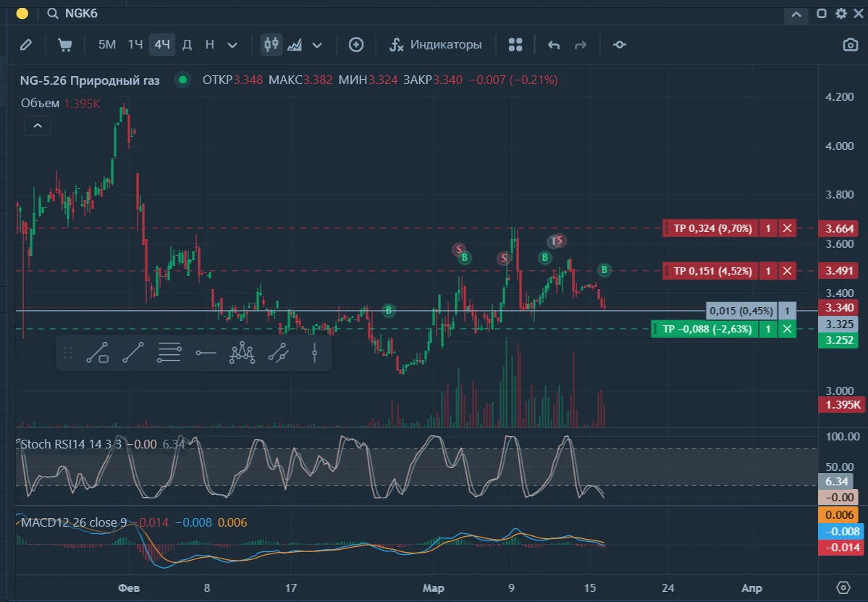The width and height of the screenshot is (868, 602).
Task: Redo the chart action
Action: 580,45
